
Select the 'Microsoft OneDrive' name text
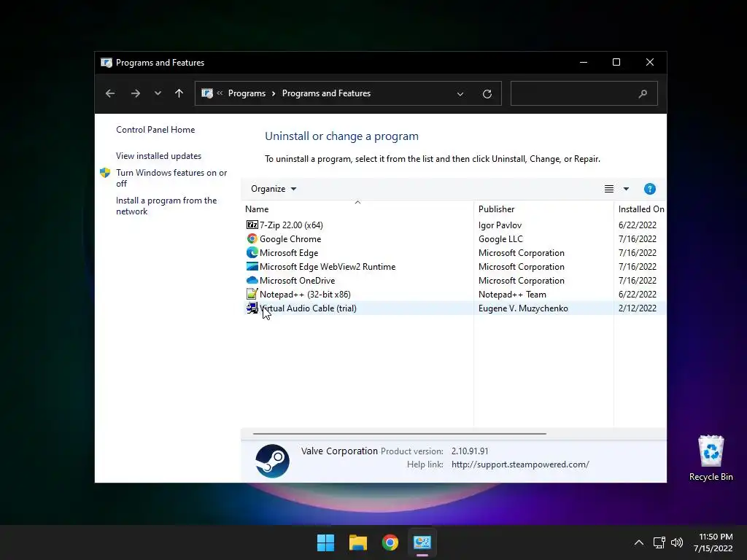click(x=298, y=281)
